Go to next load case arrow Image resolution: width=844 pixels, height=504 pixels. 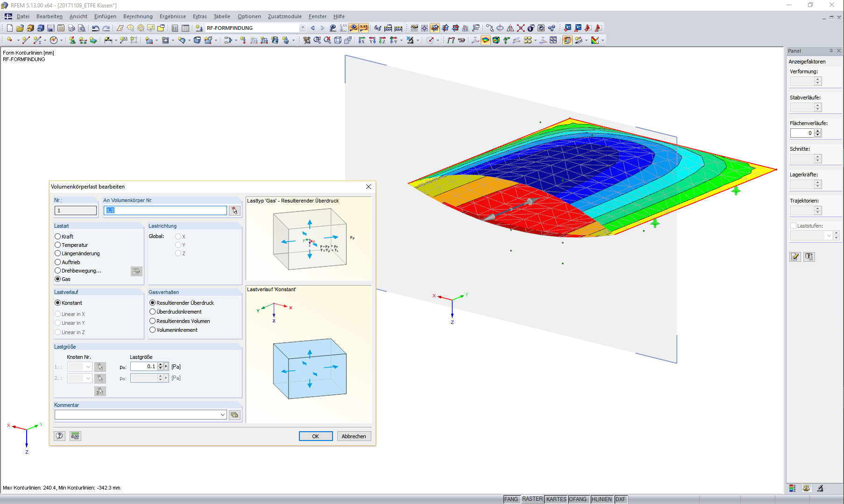322,28
